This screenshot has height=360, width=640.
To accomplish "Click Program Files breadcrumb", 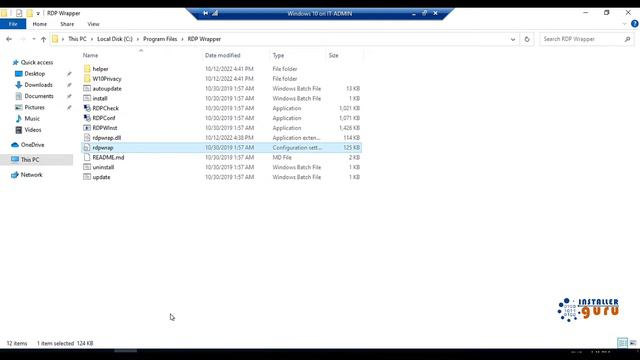I will click(x=160, y=39).
